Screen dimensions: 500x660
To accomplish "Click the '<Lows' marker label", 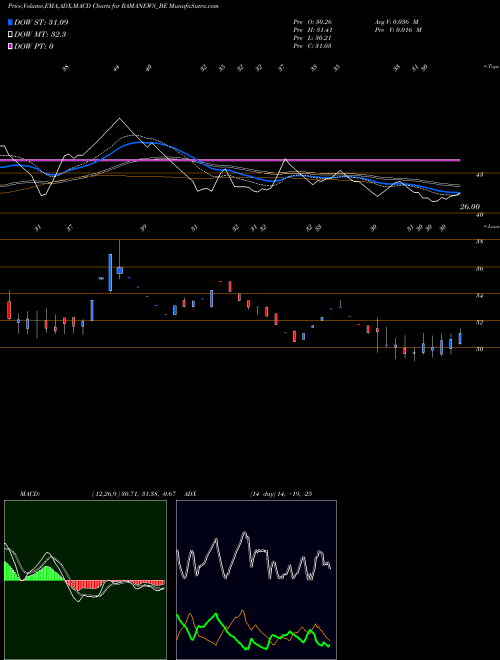I will coord(491,226).
